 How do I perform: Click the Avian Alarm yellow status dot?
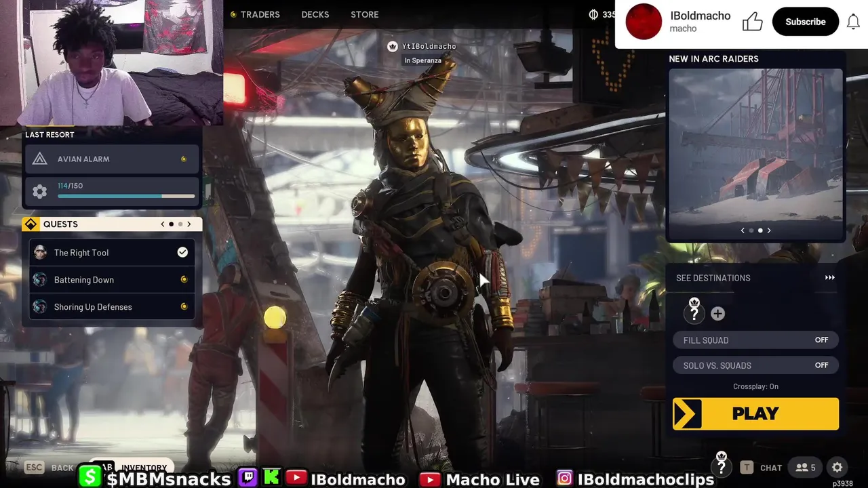[x=183, y=159]
